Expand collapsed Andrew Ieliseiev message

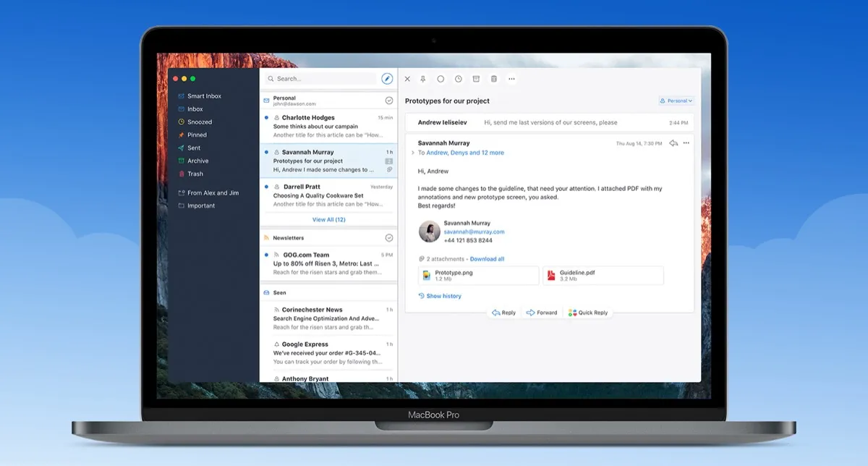(550, 123)
